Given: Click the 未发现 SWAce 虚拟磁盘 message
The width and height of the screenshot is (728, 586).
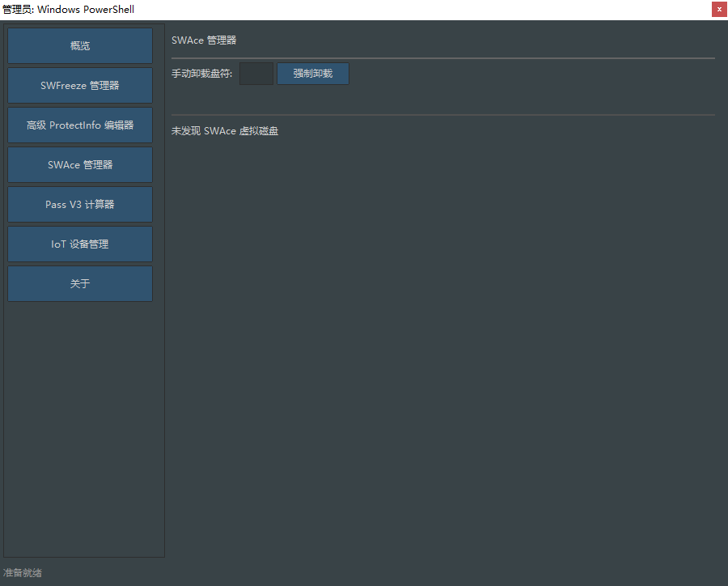Looking at the screenshot, I should click(x=225, y=131).
